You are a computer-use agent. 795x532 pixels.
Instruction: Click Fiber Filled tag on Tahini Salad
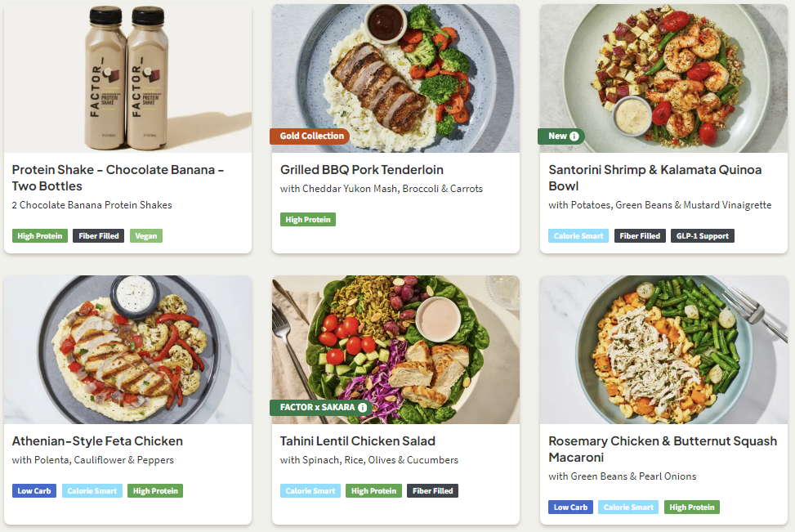click(x=433, y=491)
